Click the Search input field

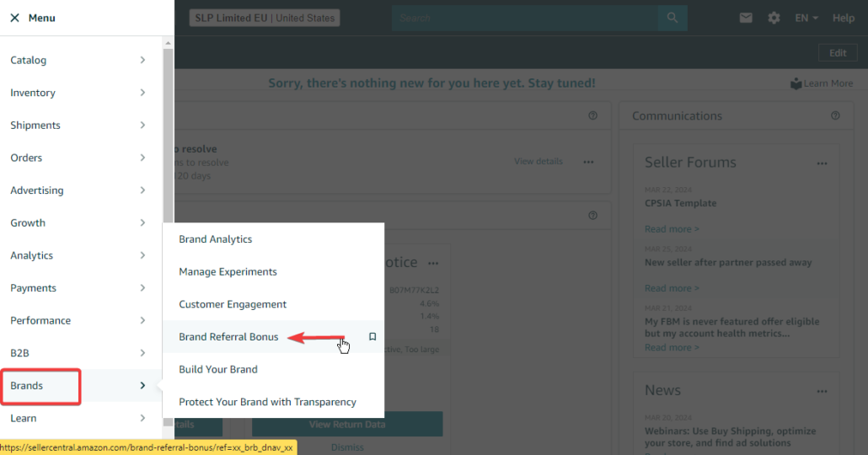click(522, 18)
